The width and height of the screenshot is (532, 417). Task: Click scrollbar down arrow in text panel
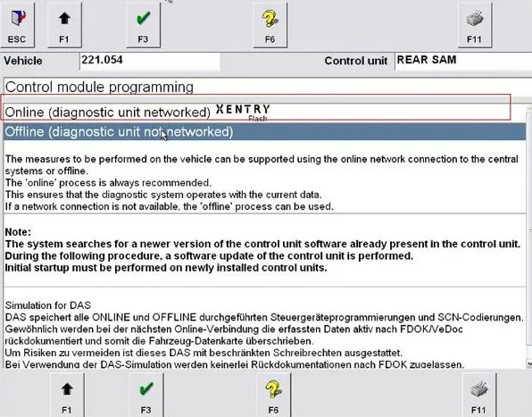pyautogui.click(x=529, y=363)
